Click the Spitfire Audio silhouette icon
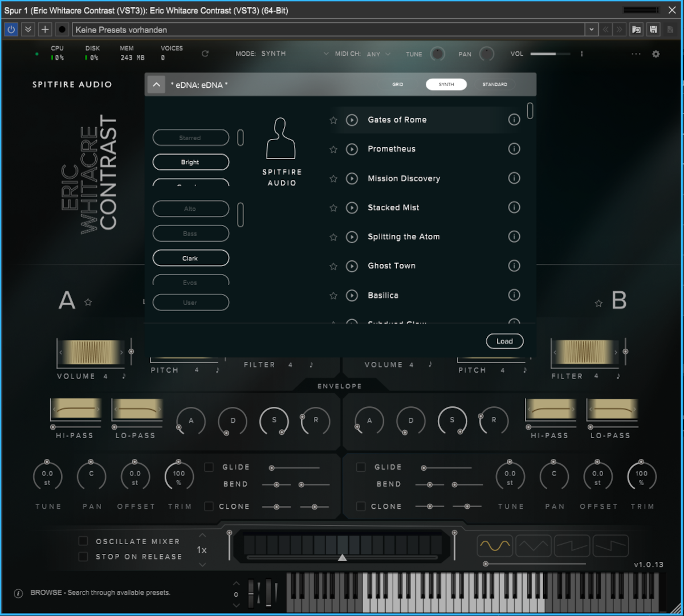 tap(281, 138)
